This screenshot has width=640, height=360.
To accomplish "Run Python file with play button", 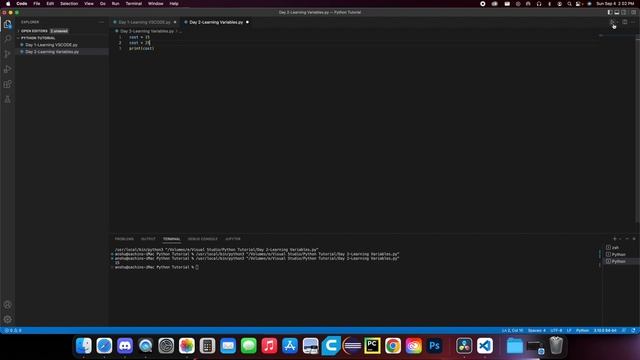I will click(x=612, y=22).
